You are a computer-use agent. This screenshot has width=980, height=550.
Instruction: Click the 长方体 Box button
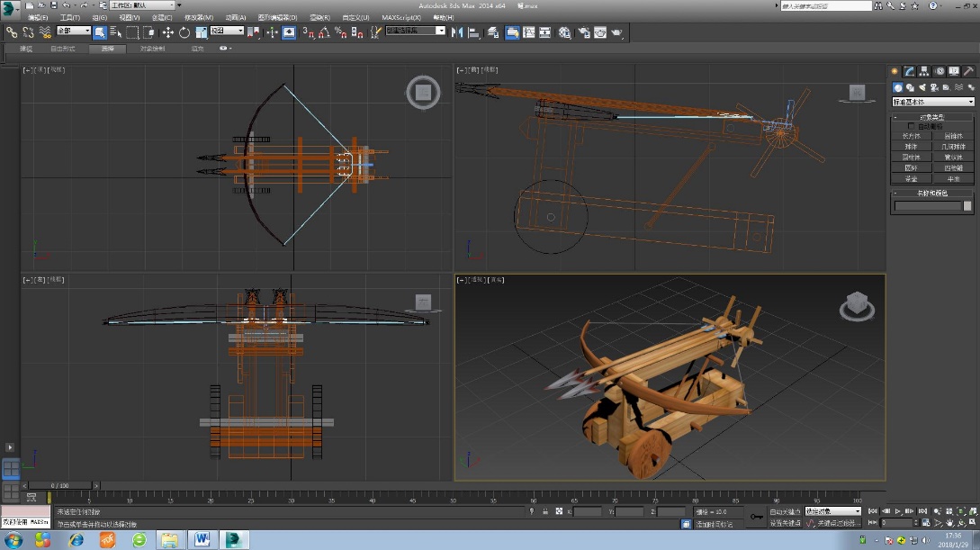click(911, 135)
